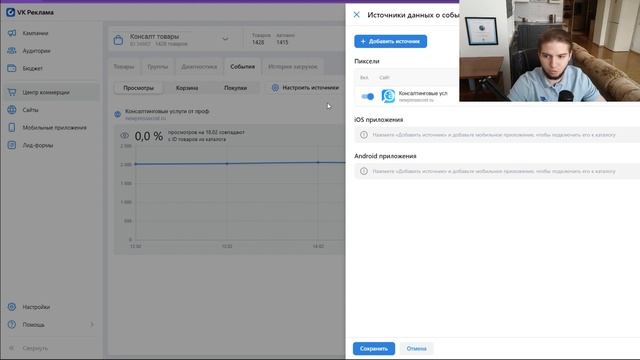Screen dimensions: 640x360
Task: Click the VK Реклама logo
Action: coord(30,12)
